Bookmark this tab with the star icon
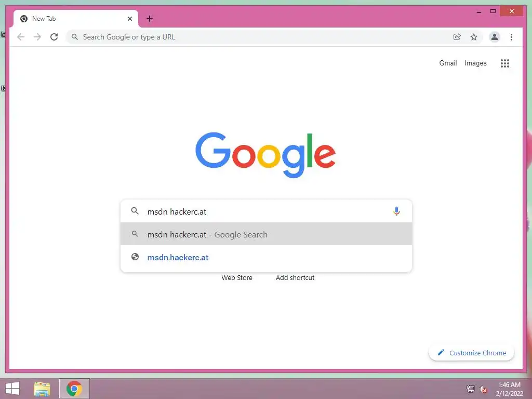Viewport: 532px width, 399px height. [474, 37]
